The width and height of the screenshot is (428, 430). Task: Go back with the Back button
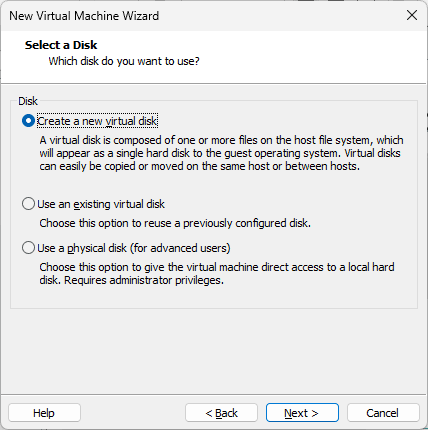pyautogui.click(x=221, y=413)
